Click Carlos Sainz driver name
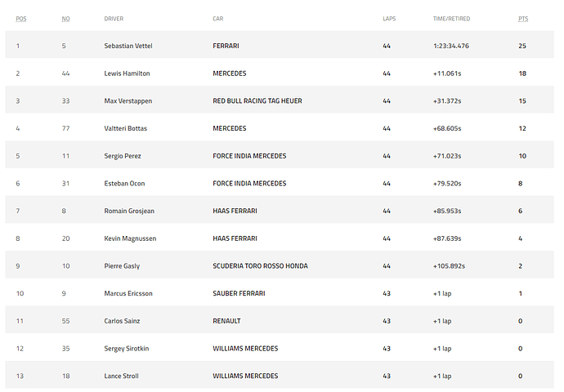The image size is (564, 392). [x=123, y=321]
